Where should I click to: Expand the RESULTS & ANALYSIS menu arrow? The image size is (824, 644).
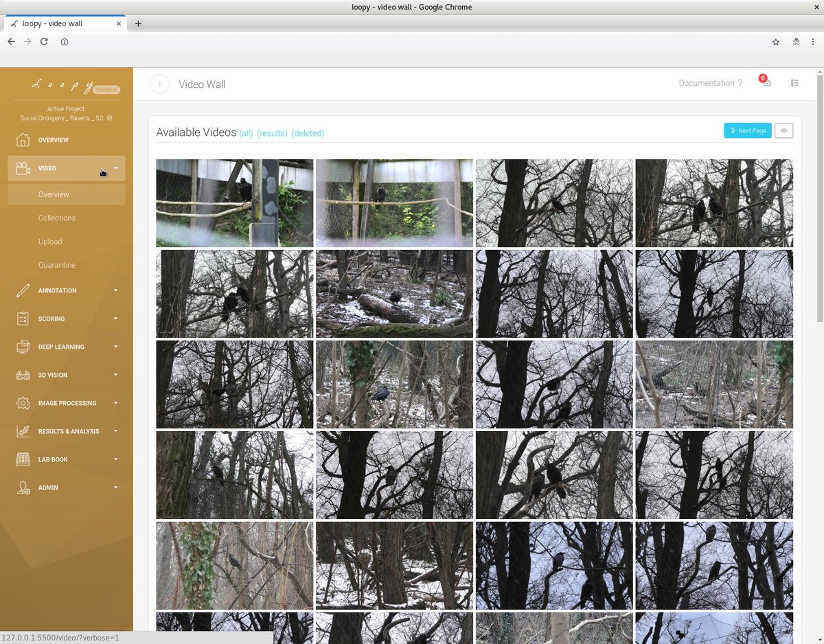(x=115, y=431)
